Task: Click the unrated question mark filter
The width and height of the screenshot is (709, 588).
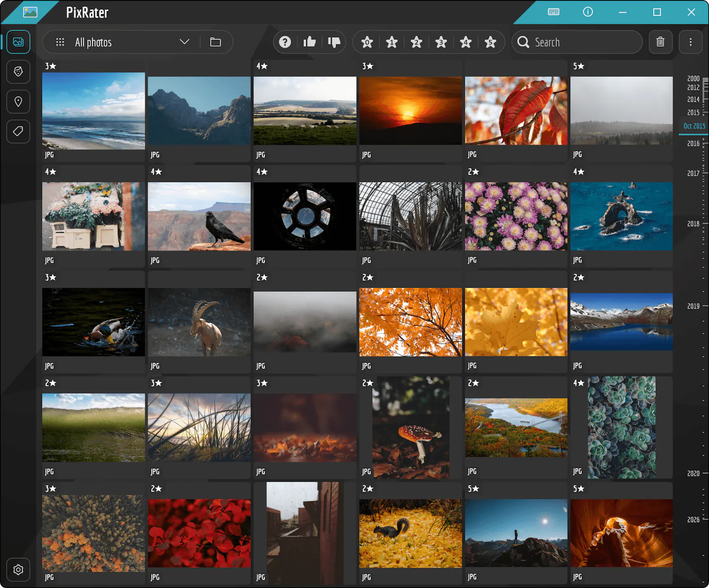Action: (285, 42)
